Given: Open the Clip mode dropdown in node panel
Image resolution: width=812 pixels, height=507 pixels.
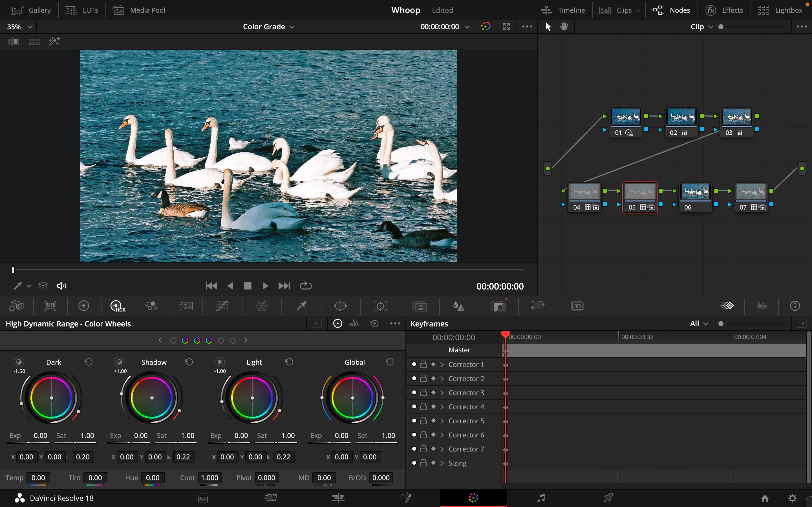Looking at the screenshot, I should pos(701,26).
